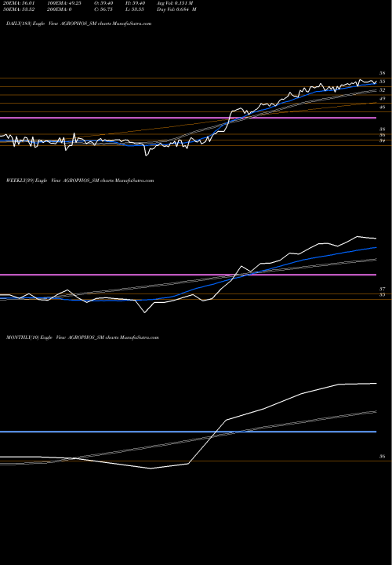Click the high price 'H:' reading
The image size is (392, 565).
coord(134,3)
